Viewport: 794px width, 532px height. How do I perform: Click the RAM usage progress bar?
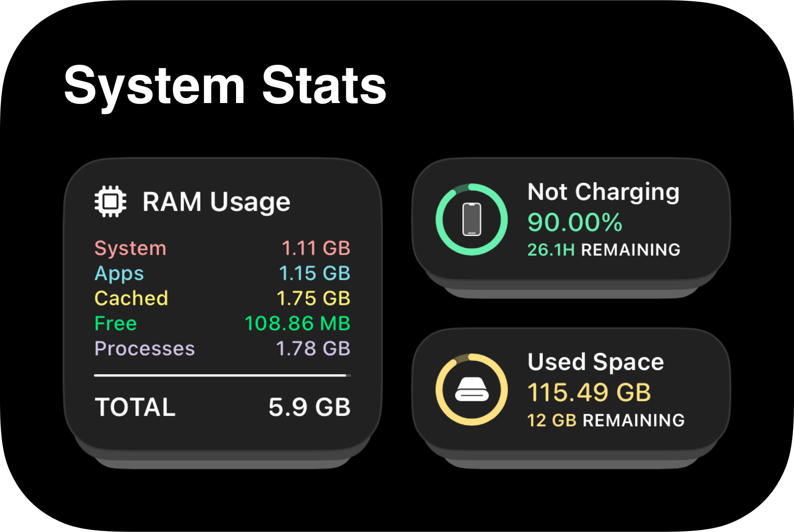click(x=223, y=375)
